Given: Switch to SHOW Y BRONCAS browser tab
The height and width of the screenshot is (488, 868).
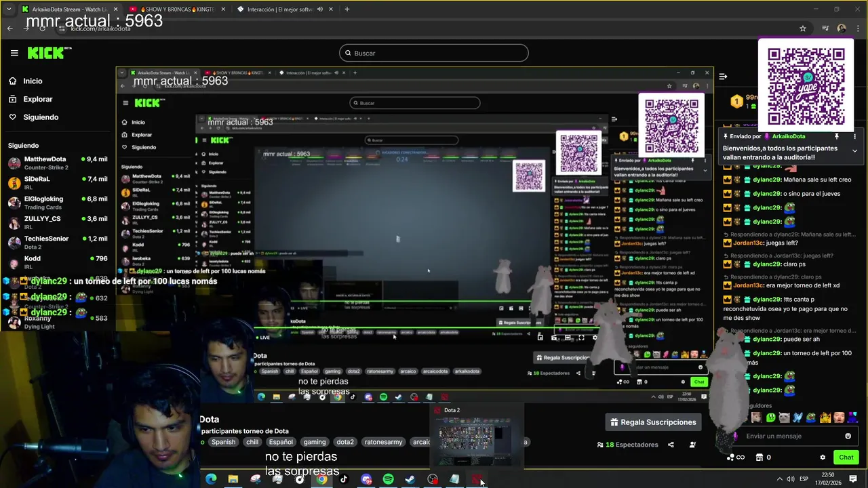Looking at the screenshot, I should (176, 9).
